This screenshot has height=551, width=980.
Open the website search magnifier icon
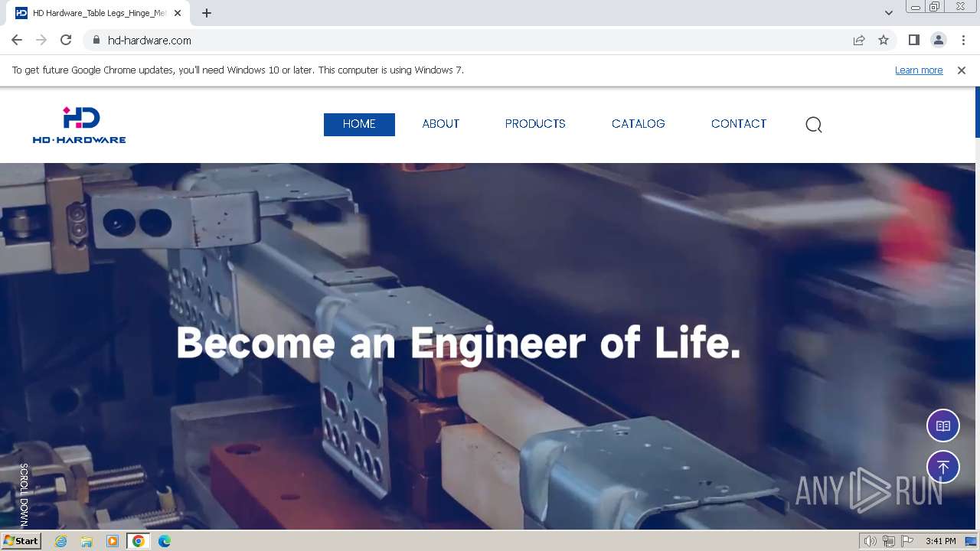pos(814,125)
